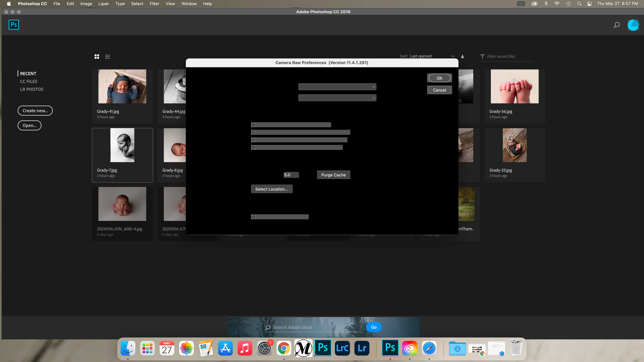Screen dimensions: 644x362
Task: Expand the first dropdown in preferences dialog
Action: click(337, 87)
